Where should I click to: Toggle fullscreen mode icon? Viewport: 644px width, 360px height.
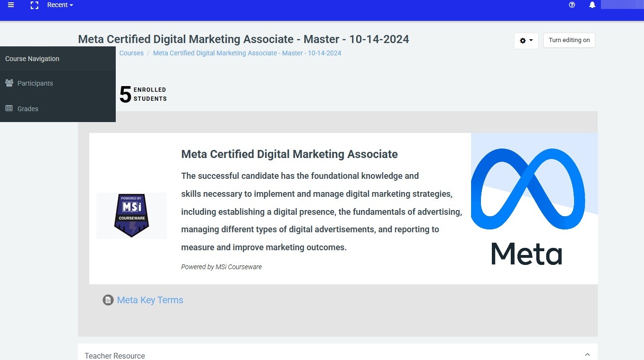(x=34, y=5)
